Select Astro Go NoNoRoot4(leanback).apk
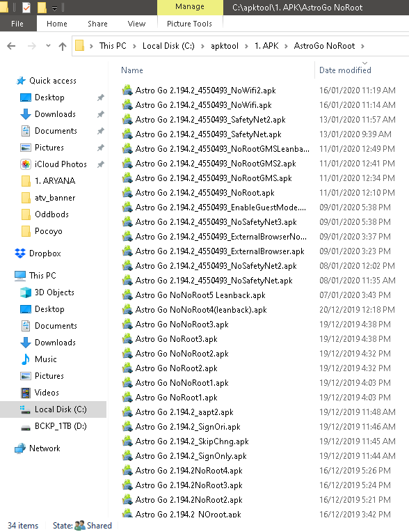This screenshot has height=532, width=409. click(201, 309)
